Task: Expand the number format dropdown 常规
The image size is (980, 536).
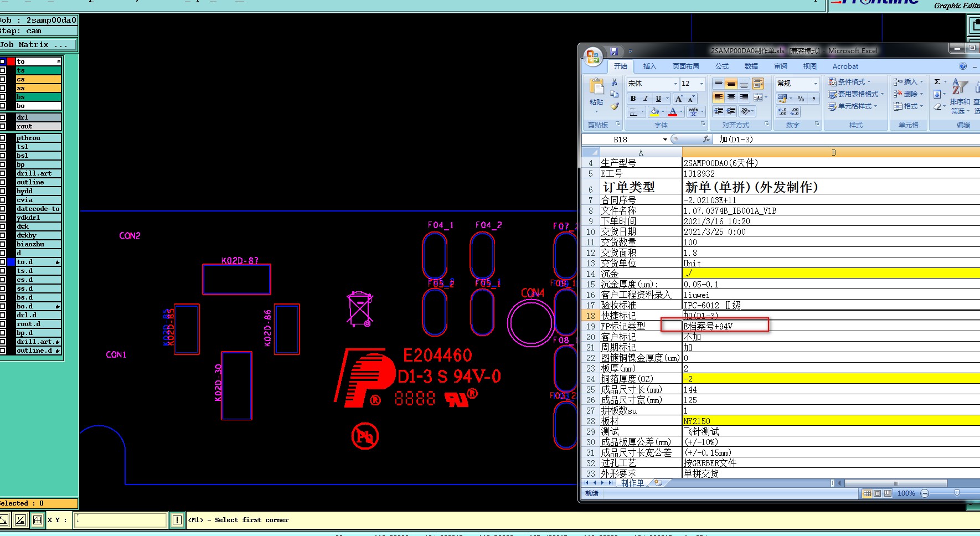Action: point(816,84)
